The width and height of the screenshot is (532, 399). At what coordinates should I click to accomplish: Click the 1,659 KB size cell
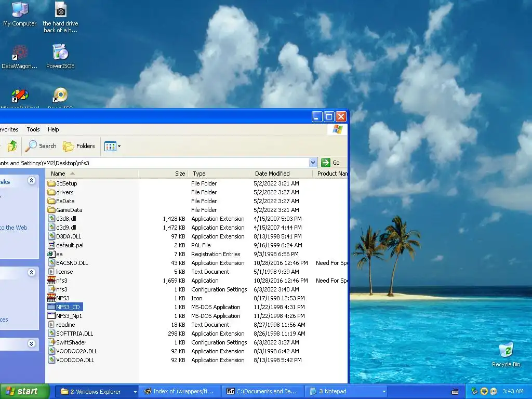click(174, 281)
